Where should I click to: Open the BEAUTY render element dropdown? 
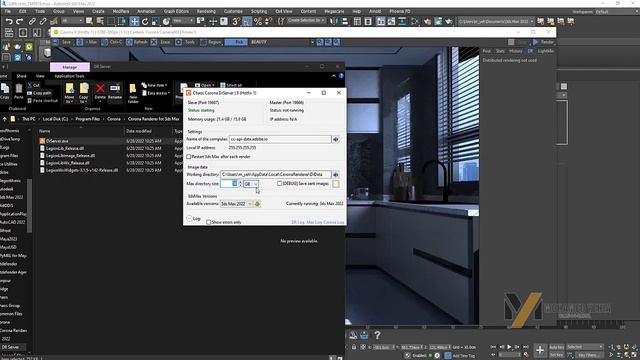click(x=282, y=42)
